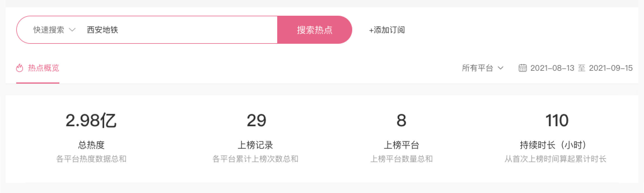Image resolution: width=644 pixels, height=193 pixels.
Task: Click the 各平台热度数据总和 description text
Action: tap(91, 159)
